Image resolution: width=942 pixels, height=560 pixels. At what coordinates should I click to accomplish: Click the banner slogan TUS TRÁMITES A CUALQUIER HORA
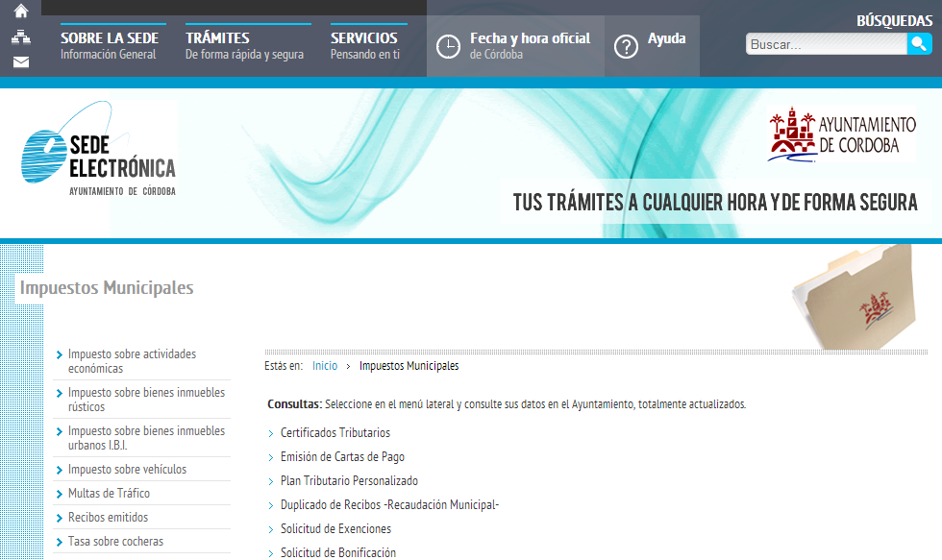click(x=715, y=203)
